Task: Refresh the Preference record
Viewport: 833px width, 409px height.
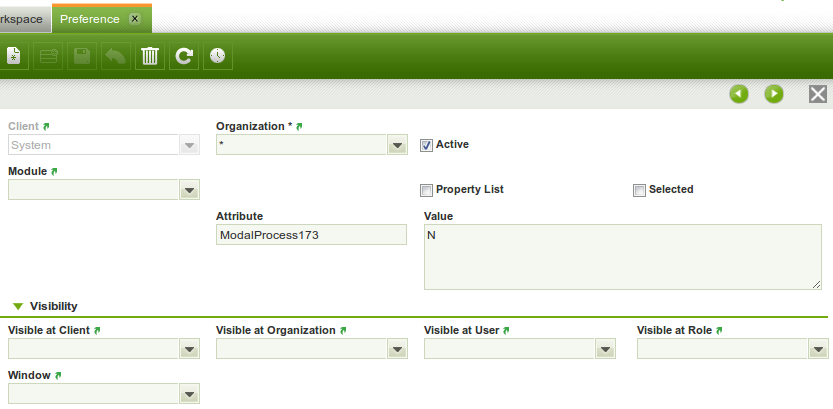Action: (x=184, y=56)
